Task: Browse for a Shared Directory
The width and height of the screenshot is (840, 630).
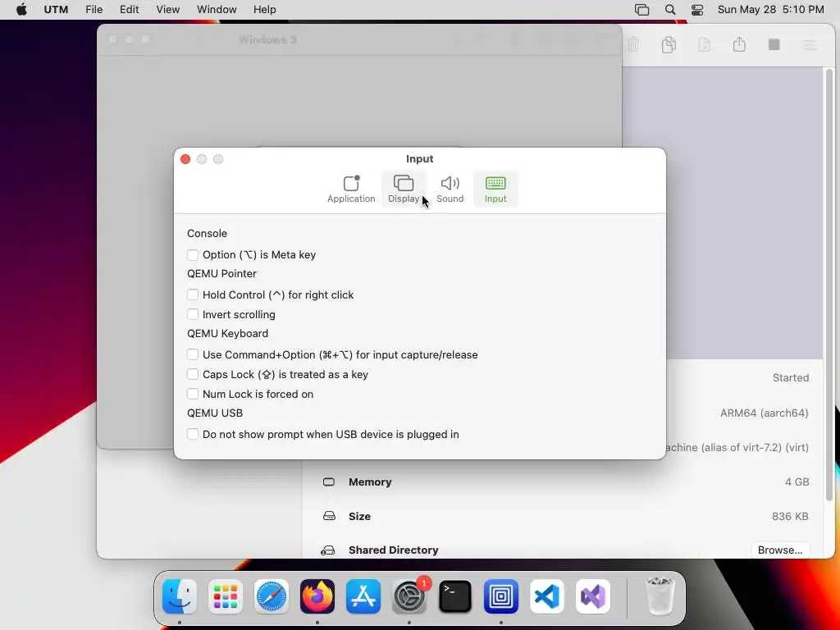Action: (x=780, y=550)
